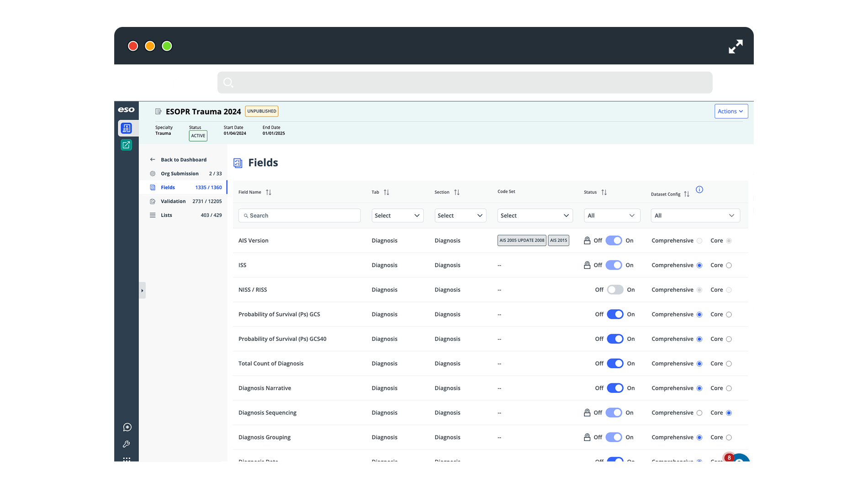Click the ACTIVE status badge
Viewport: 868px width, 488px height.
click(198, 136)
